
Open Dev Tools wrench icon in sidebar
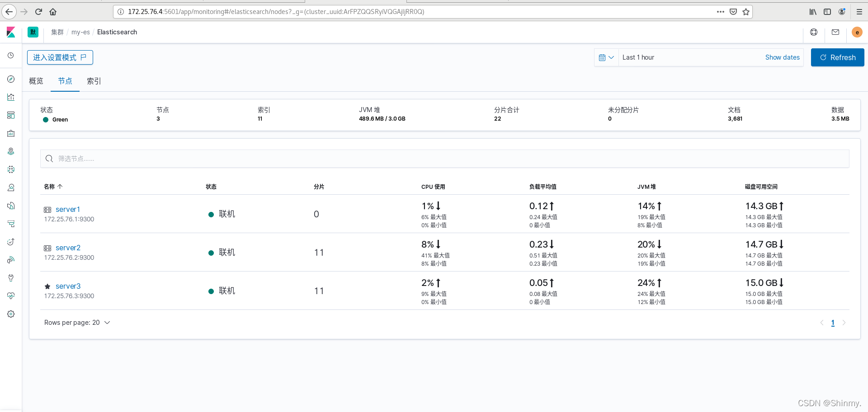click(11, 278)
